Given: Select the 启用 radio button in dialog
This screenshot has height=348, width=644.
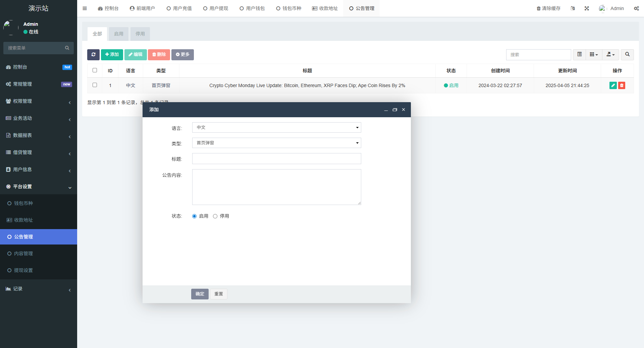Looking at the screenshot, I should (194, 216).
